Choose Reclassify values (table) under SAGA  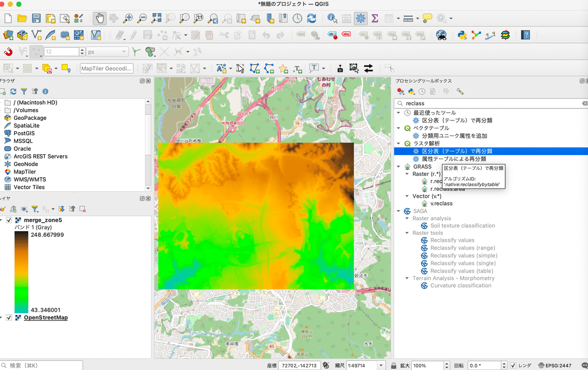462,271
